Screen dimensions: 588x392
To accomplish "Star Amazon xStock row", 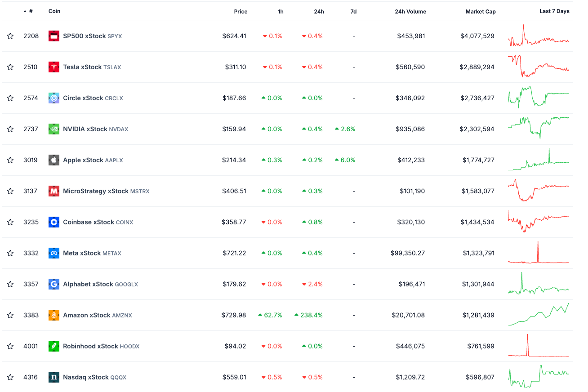I will pyautogui.click(x=10, y=315).
